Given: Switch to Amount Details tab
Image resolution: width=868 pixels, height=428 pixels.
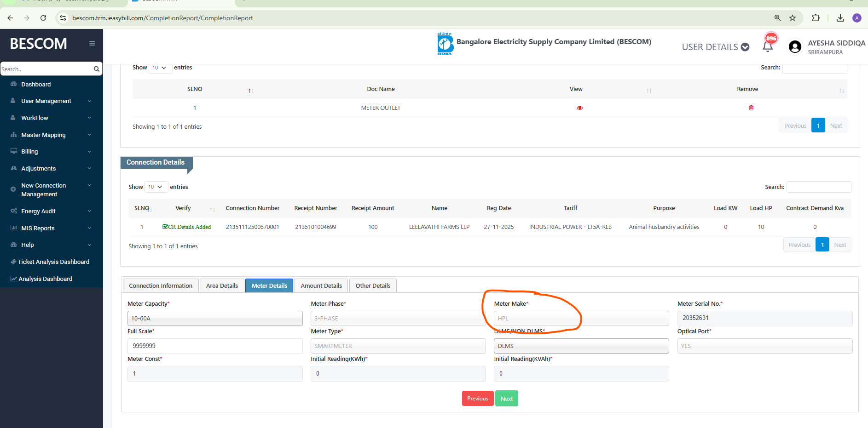Looking at the screenshot, I should pyautogui.click(x=321, y=285).
